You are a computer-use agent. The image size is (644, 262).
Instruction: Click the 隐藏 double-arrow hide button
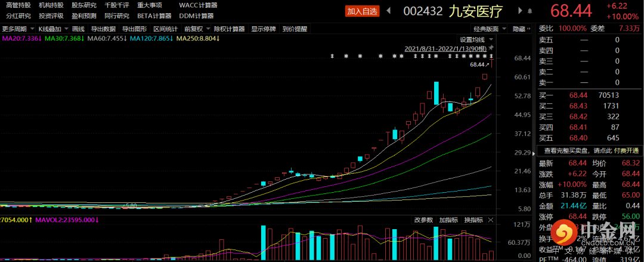click(522, 29)
